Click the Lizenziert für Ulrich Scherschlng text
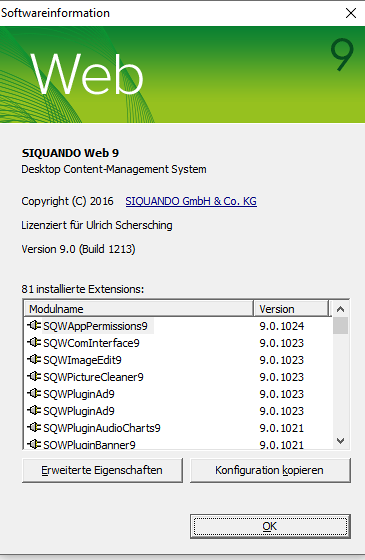 (x=97, y=225)
